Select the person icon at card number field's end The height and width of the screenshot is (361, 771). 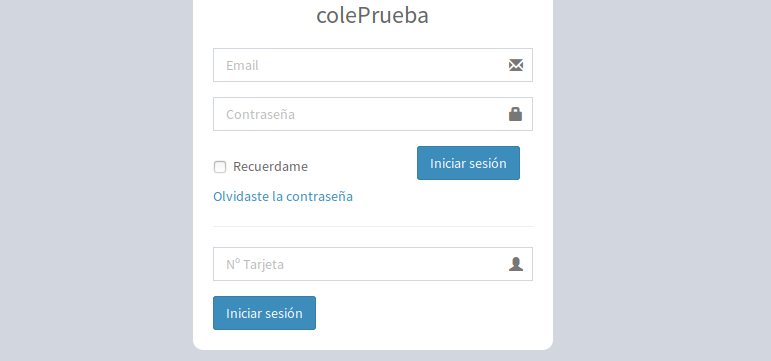tap(516, 264)
